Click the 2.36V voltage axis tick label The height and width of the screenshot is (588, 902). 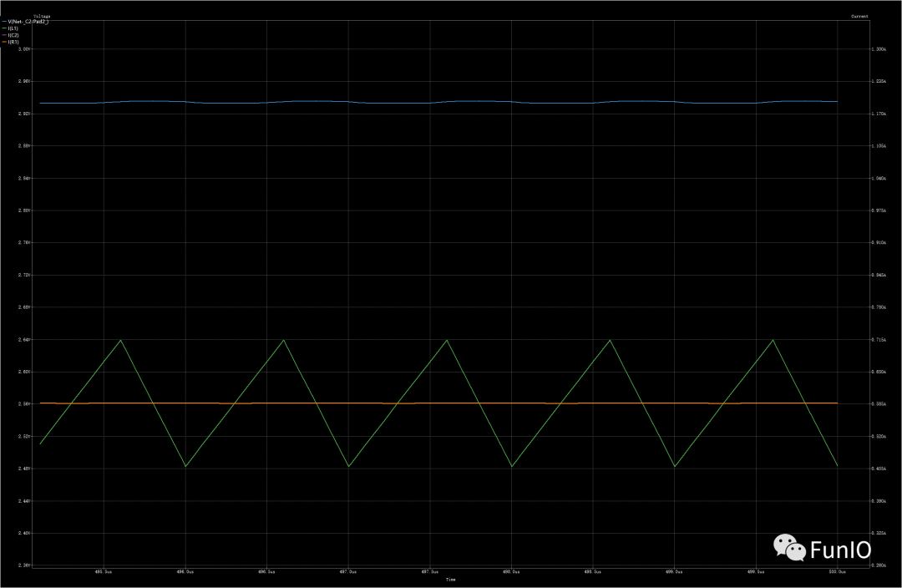click(24, 565)
